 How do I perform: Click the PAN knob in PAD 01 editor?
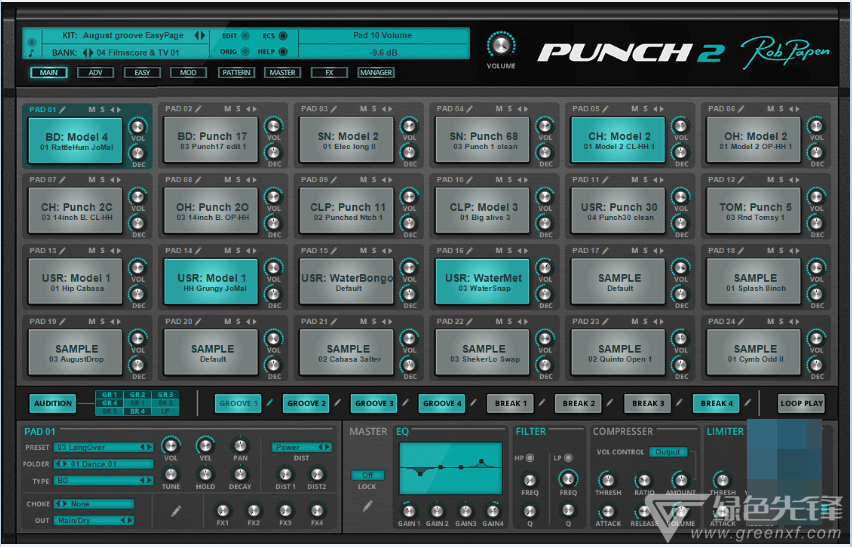[x=240, y=445]
